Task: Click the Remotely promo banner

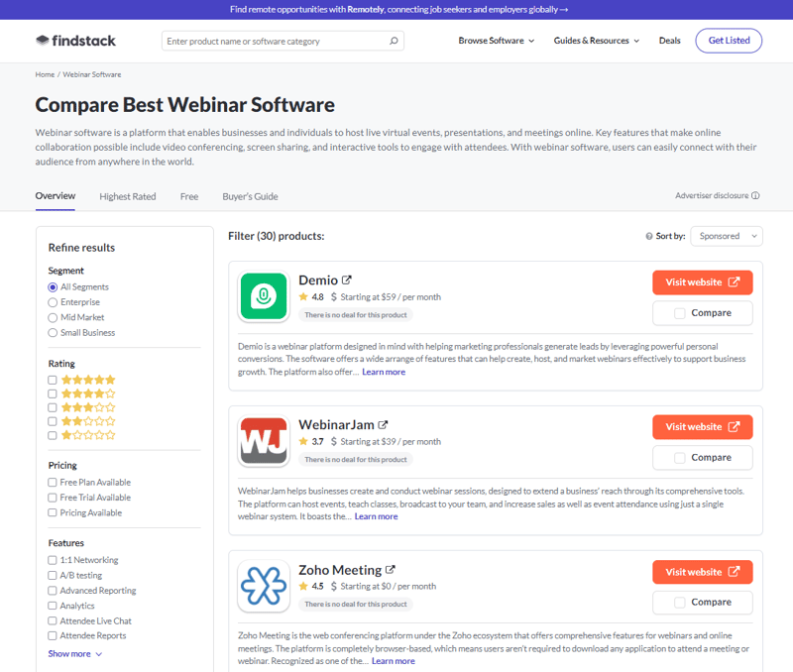Action: pos(398,10)
